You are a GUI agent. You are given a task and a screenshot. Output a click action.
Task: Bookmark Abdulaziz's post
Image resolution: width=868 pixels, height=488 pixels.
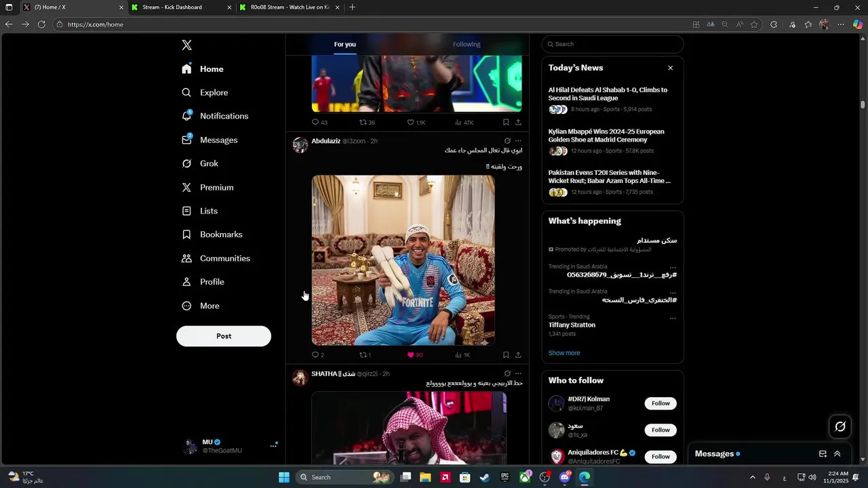tap(506, 355)
